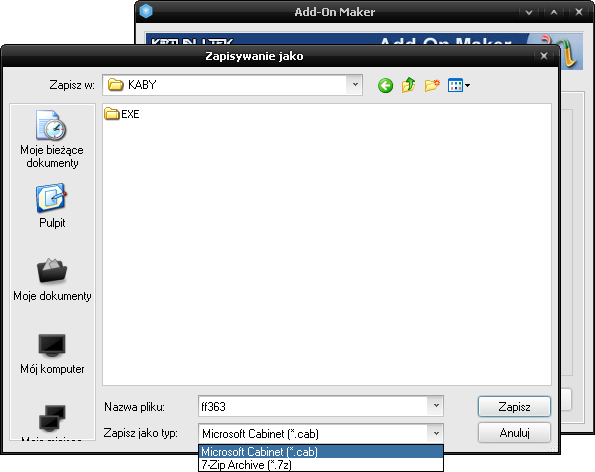Focus the file name field ff363
Viewport: 595px width, 472px height.
click(313, 407)
